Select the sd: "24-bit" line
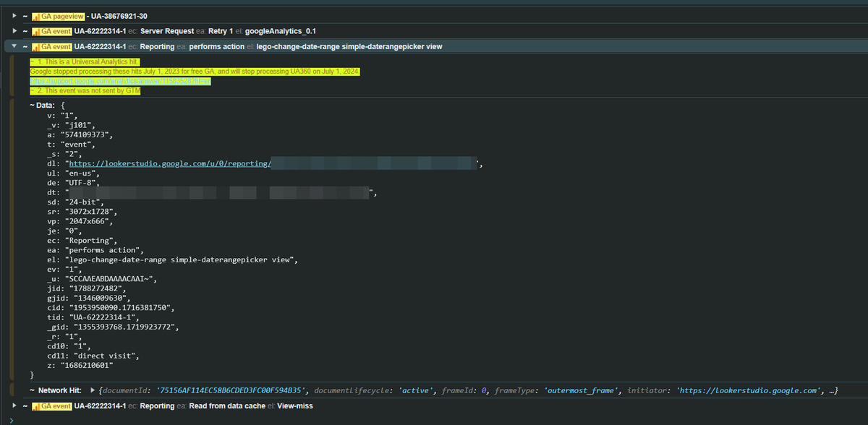 tap(75, 202)
